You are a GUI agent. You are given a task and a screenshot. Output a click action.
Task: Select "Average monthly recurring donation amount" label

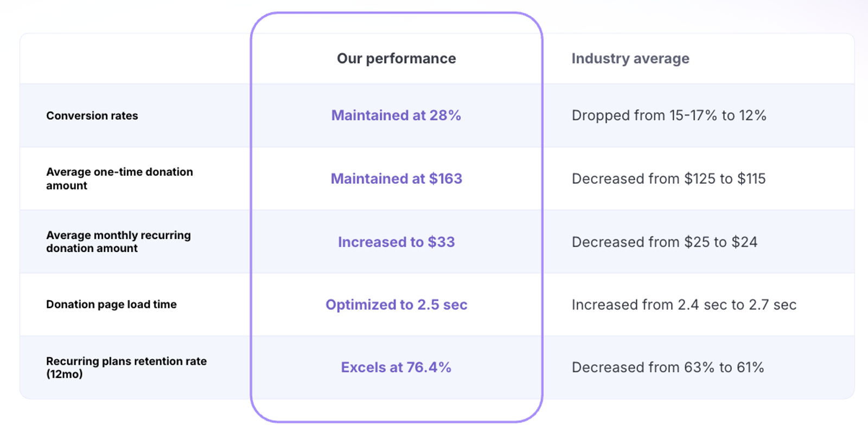[118, 242]
